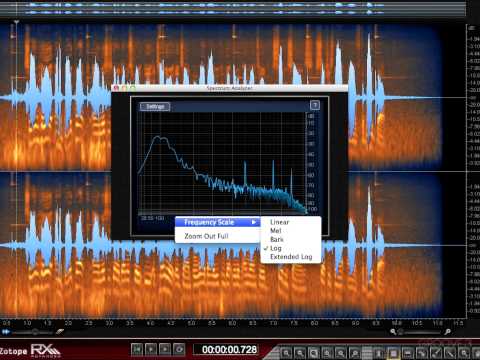Select the frequency selection tool
The image size is (480, 360).
(408, 353)
